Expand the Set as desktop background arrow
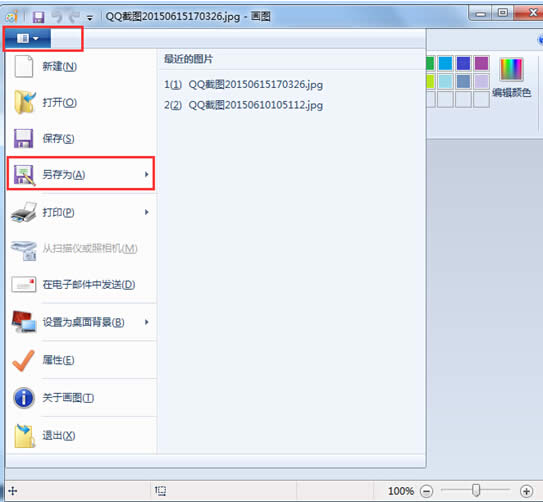Image resolution: width=543 pixels, height=502 pixels. [x=146, y=322]
